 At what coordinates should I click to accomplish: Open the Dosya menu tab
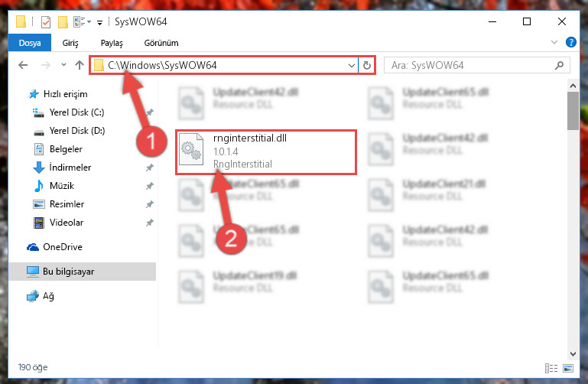pos(30,43)
